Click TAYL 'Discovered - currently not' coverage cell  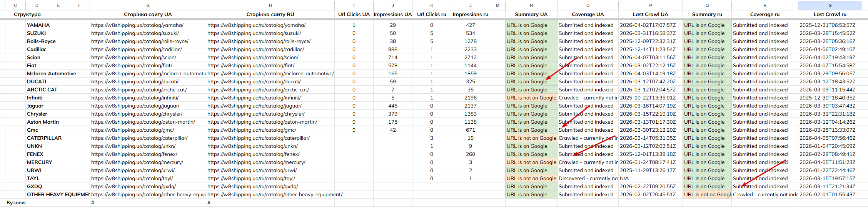588,179
